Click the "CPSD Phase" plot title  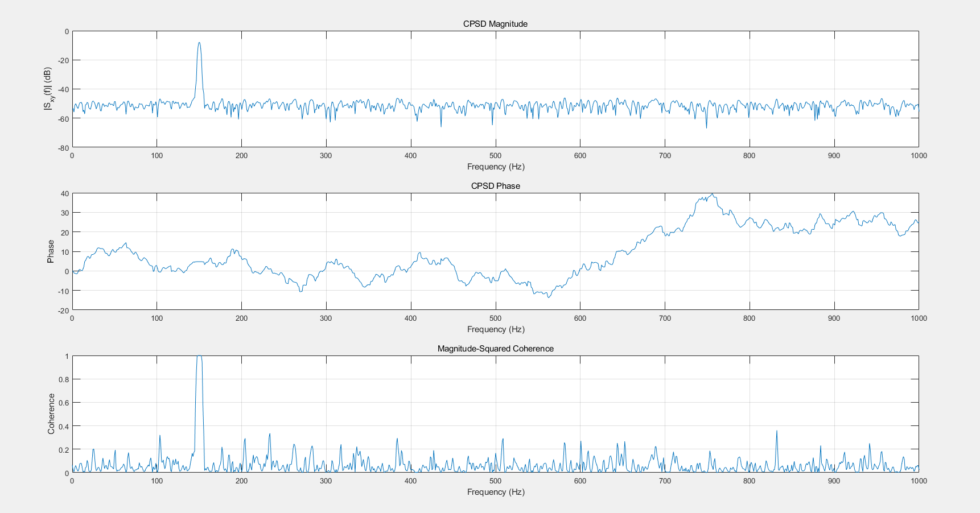point(495,186)
